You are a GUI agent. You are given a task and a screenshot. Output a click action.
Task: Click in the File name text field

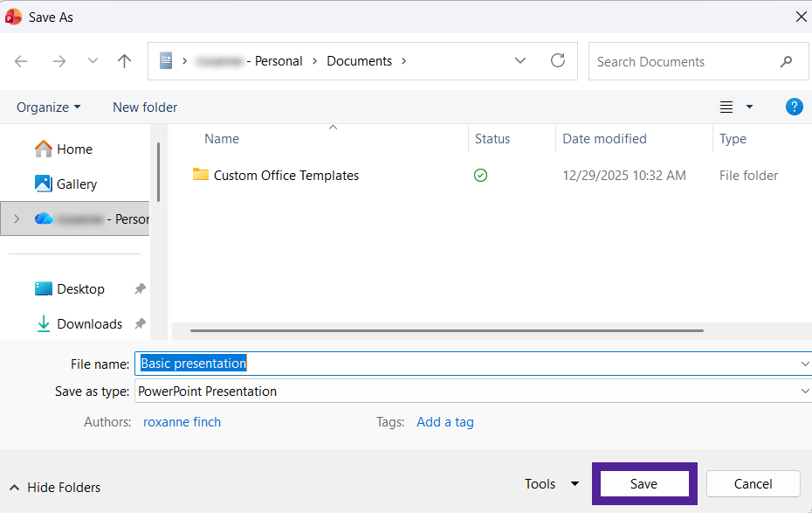click(471, 364)
